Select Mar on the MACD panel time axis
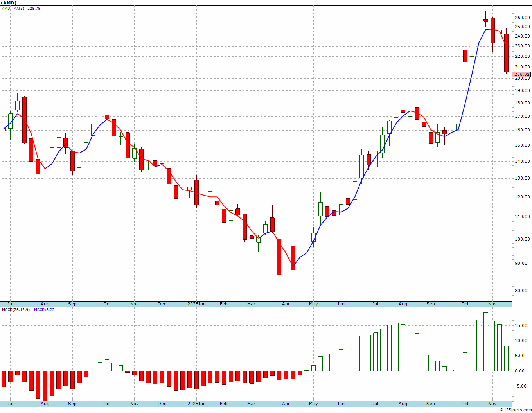532x413 pixels. click(252, 404)
